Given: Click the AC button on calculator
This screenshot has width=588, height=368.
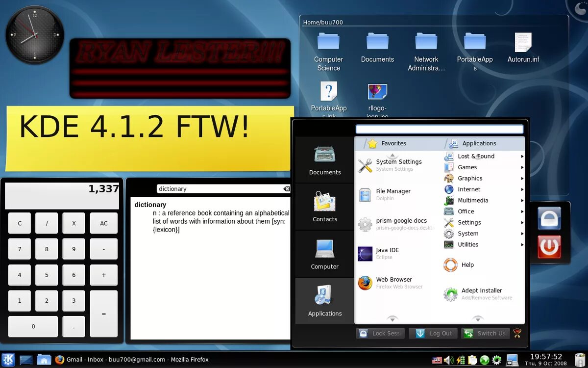Looking at the screenshot, I should (x=104, y=223).
